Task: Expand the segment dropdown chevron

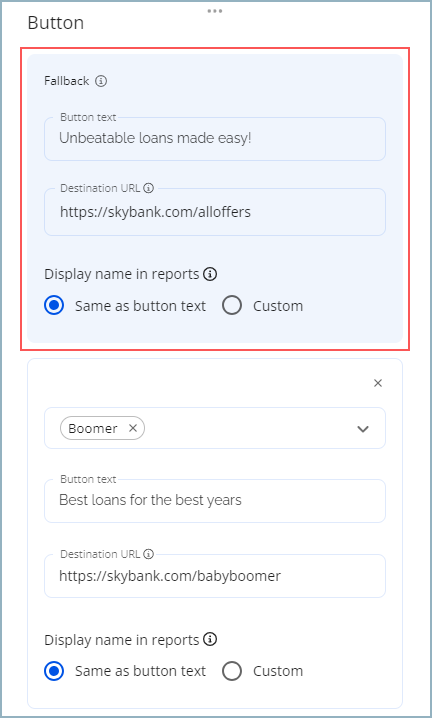Action: click(363, 429)
